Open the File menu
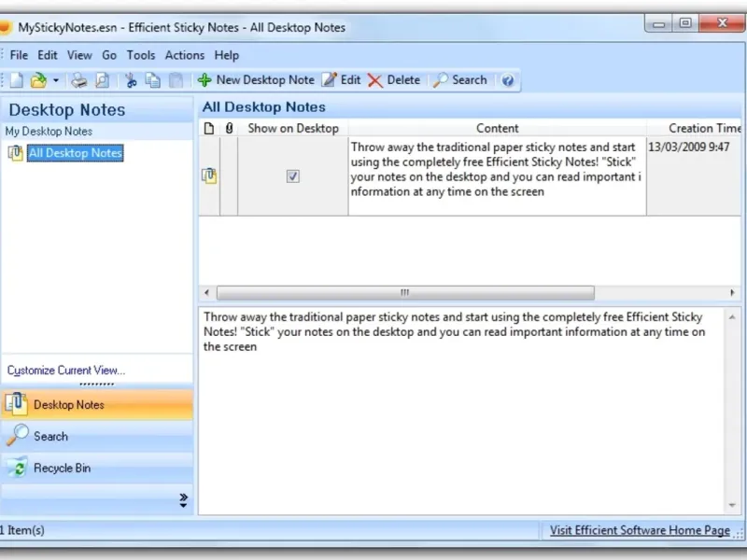The image size is (747, 560). (19, 55)
